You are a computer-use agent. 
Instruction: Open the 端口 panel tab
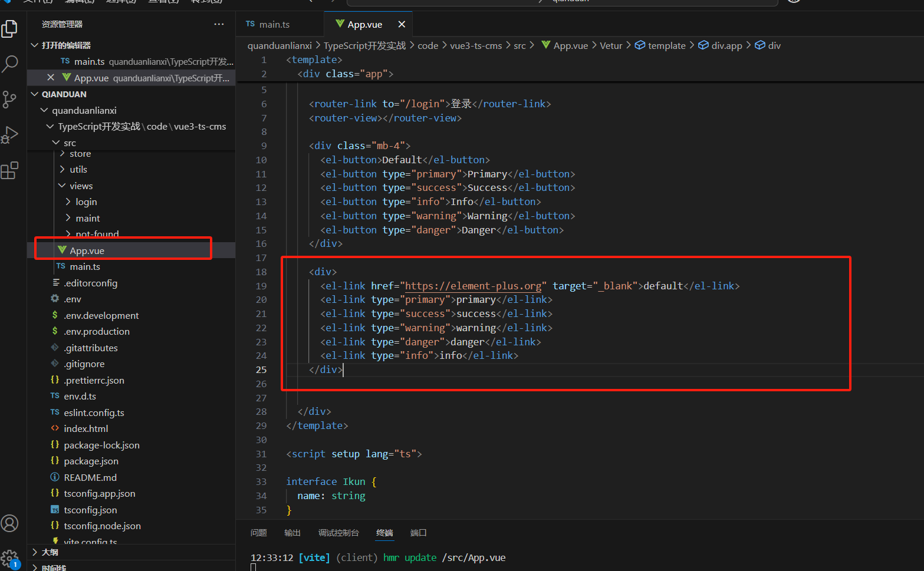tap(419, 533)
